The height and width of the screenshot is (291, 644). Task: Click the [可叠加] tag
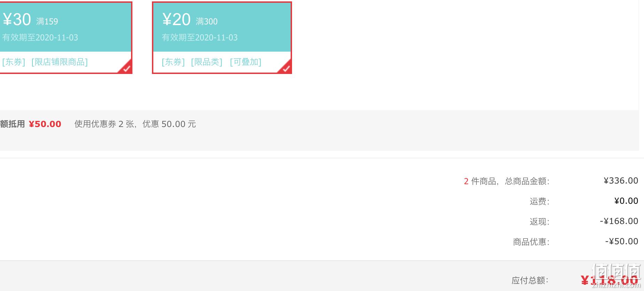pos(246,62)
